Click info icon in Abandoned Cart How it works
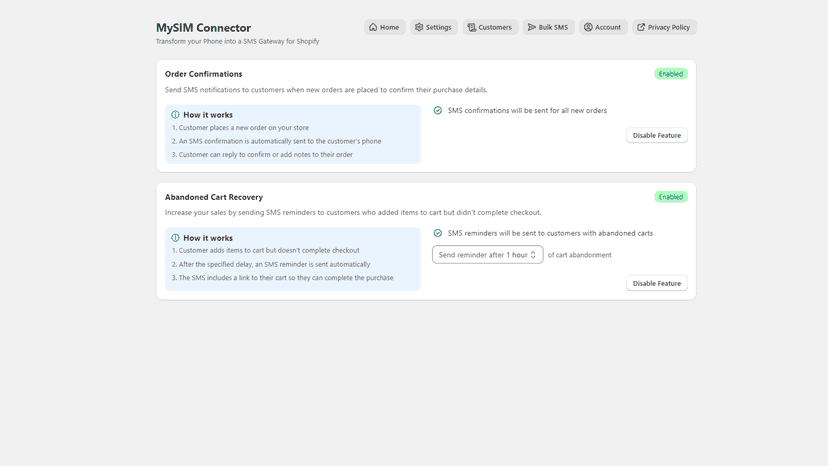 [x=175, y=238]
